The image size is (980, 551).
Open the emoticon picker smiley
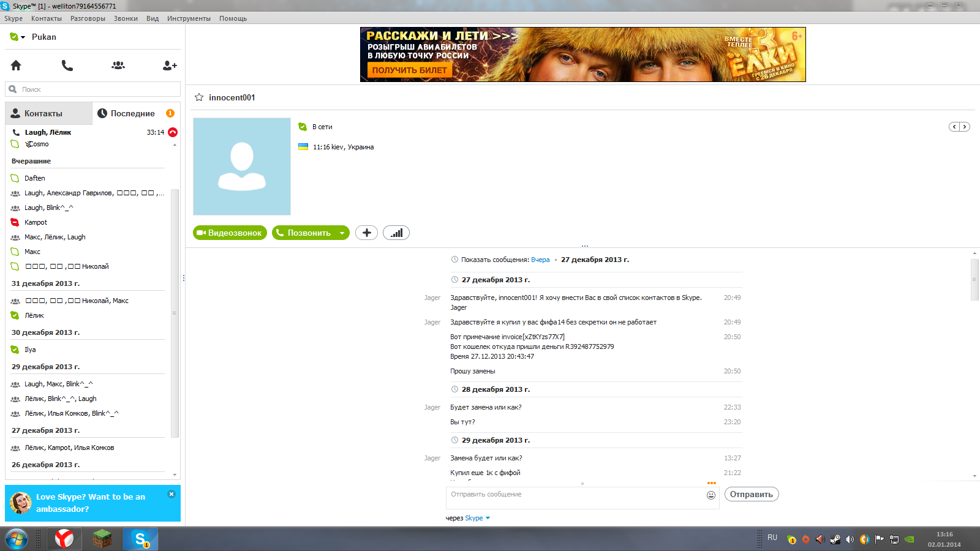click(711, 495)
